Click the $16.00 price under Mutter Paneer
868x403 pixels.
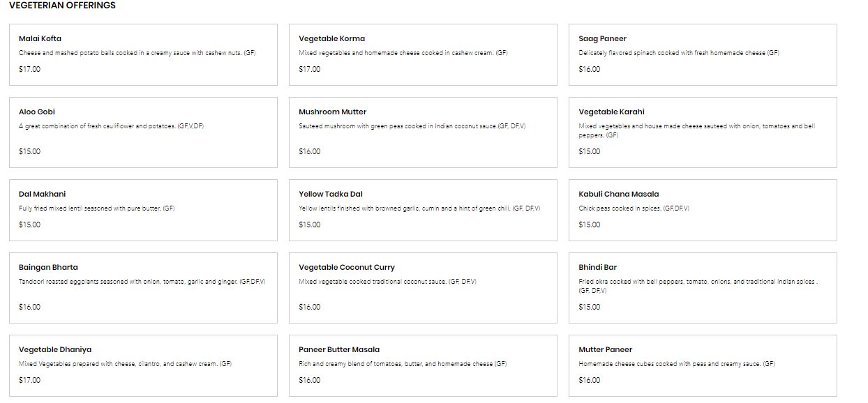point(589,380)
